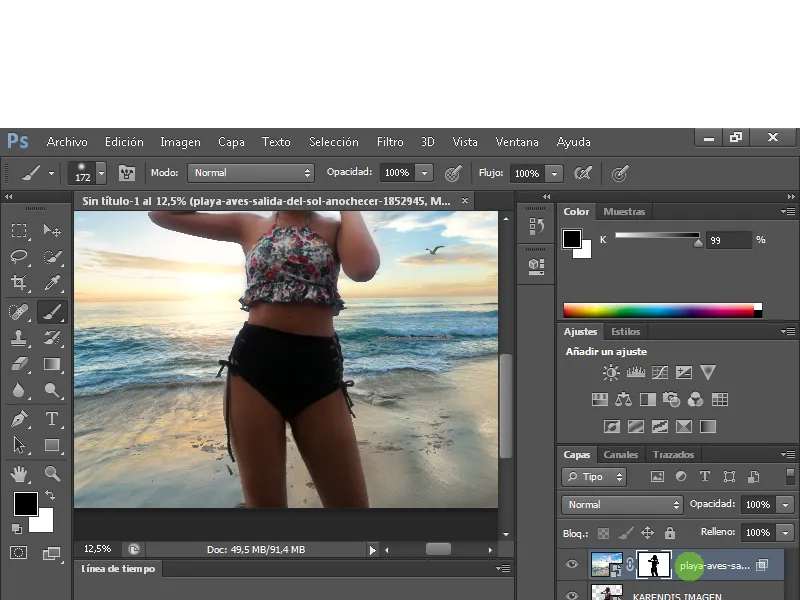Select the Clone Stamp tool
Screen dimensions: 800x600
tap(19, 338)
